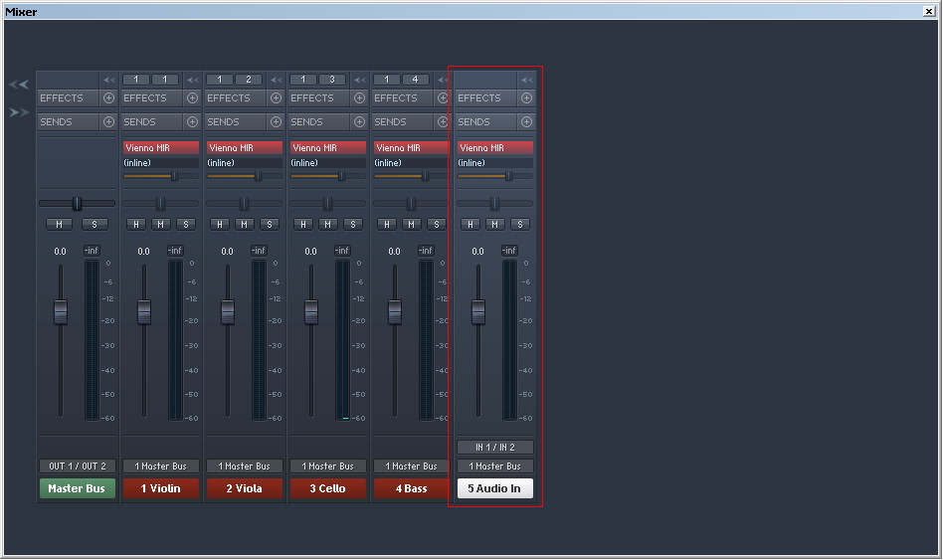943x560 pixels.
Task: Select the 3 Cello channel label
Action: [328, 488]
